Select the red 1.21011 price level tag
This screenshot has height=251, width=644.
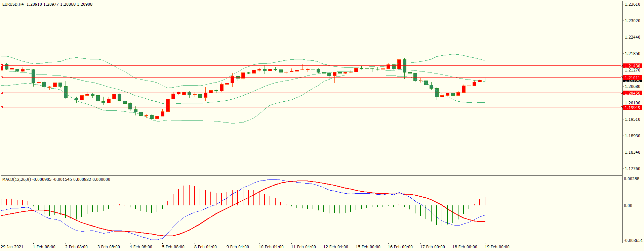pyautogui.click(x=632, y=78)
